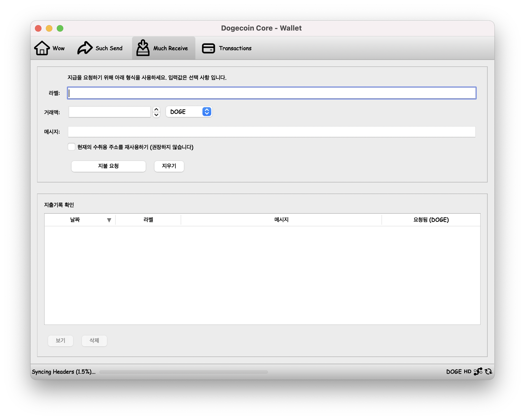Screen dimensions: 525x420
Task: Maximize the window with green button
Action: pyautogui.click(x=60, y=28)
